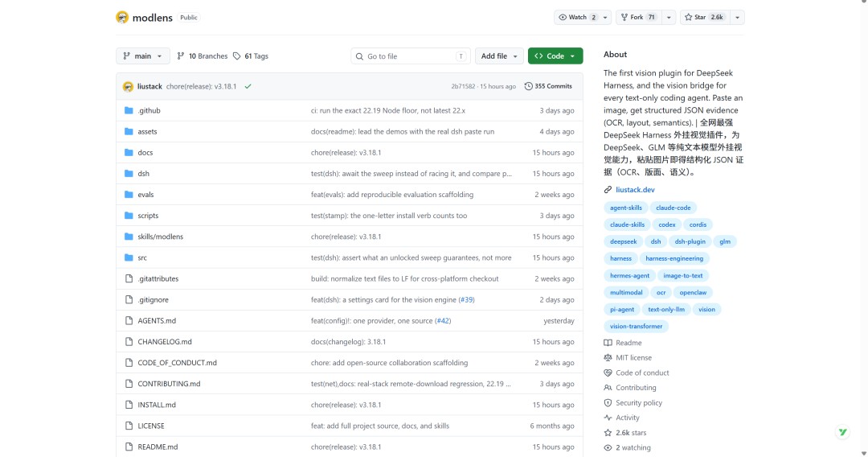Click the commit history clock icon
Screen dimensions: 868x457
[x=528, y=86]
